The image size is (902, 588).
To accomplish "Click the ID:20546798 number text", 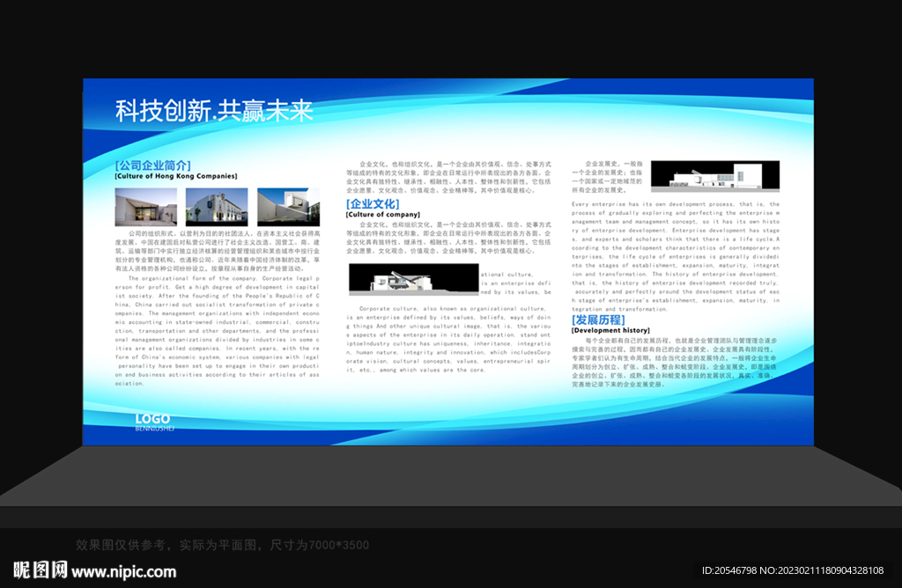I will [x=729, y=570].
